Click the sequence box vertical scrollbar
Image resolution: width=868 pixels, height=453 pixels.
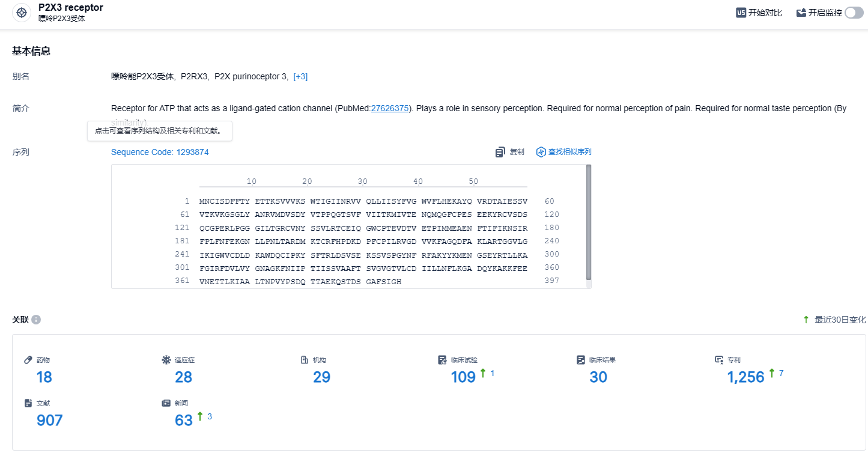tap(589, 222)
